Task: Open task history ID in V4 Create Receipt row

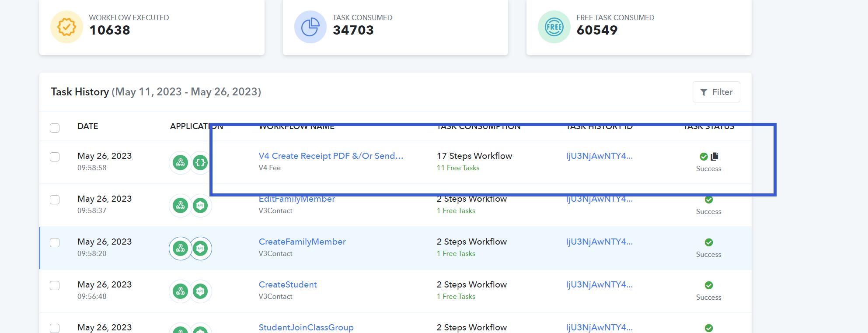Action: pyautogui.click(x=599, y=156)
